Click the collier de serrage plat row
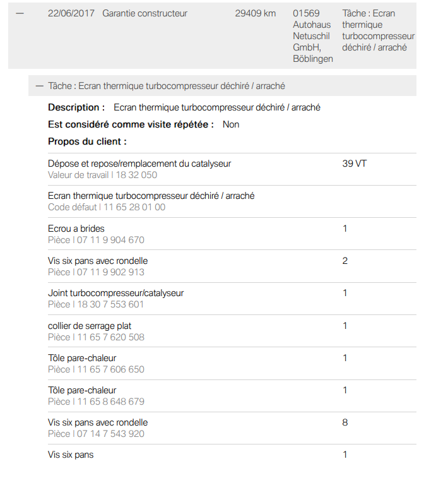Viewport: 448px width, 483px height. tap(232, 331)
